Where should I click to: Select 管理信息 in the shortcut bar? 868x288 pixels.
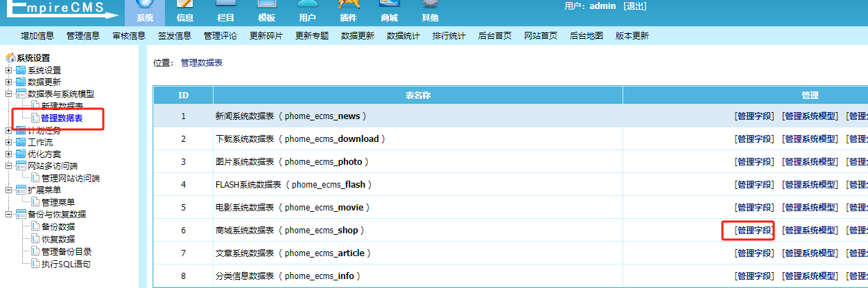(x=83, y=36)
